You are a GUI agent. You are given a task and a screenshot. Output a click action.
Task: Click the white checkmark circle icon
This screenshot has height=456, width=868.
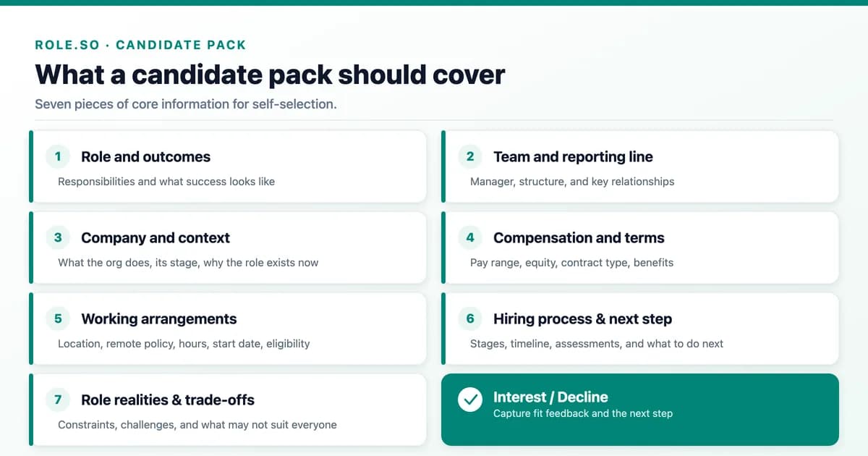[470, 400]
